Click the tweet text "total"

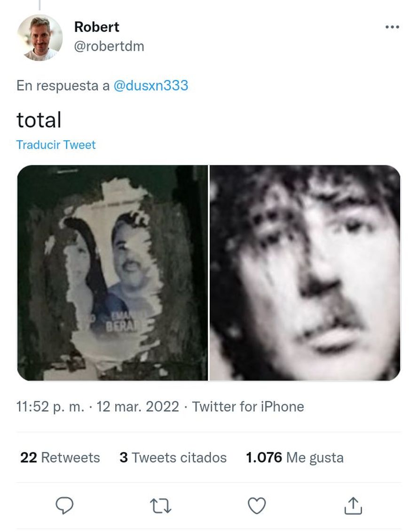39,120
